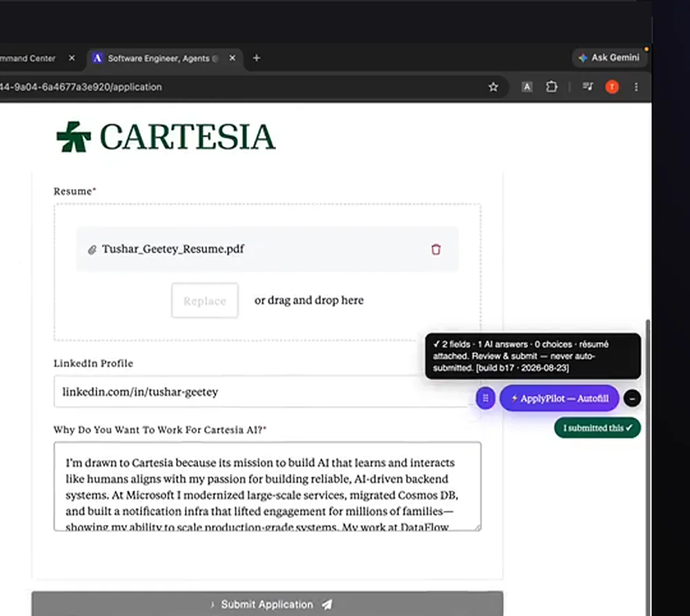Click the Submit Application button
This screenshot has height=616, width=690.
coord(268,604)
